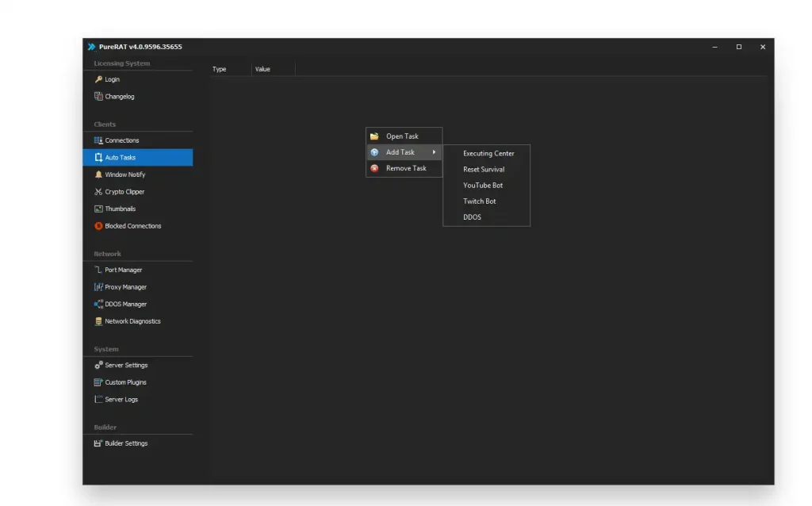Open Server Settings via the gear icon

[99, 365]
